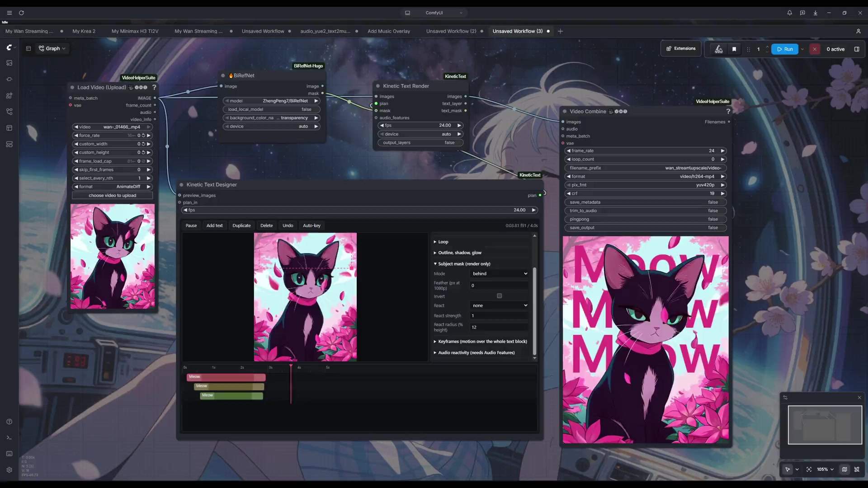Click Add text in Kinetic Text Designer
Screen dimensions: 868x488
[x=214, y=225]
